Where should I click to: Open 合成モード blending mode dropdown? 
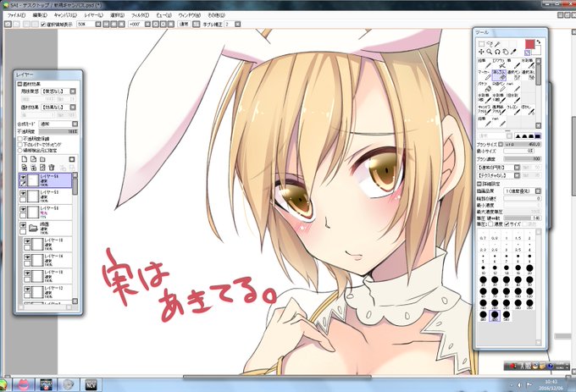pos(75,124)
